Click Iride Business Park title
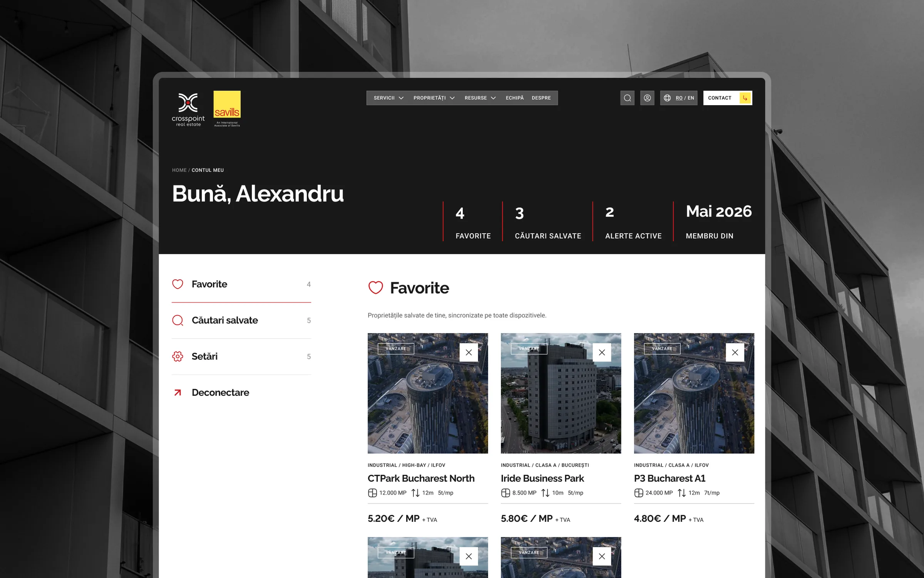Screen dimensions: 924x578 point(542,478)
